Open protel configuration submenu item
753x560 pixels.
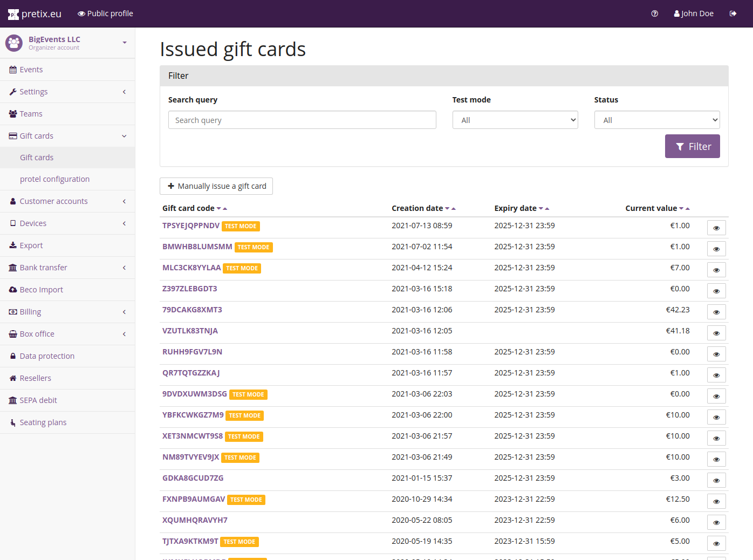(x=54, y=179)
